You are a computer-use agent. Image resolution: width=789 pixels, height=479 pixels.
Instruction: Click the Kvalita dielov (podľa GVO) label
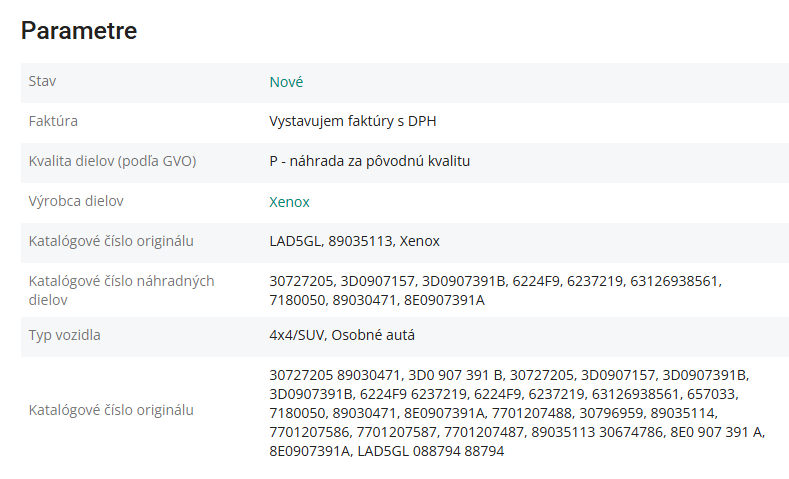tap(112, 161)
